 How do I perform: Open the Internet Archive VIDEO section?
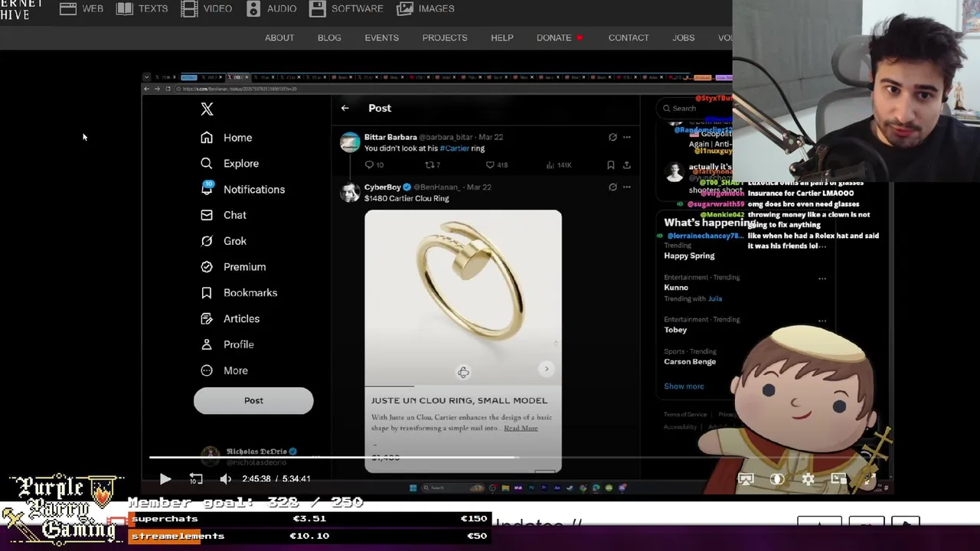207,8
